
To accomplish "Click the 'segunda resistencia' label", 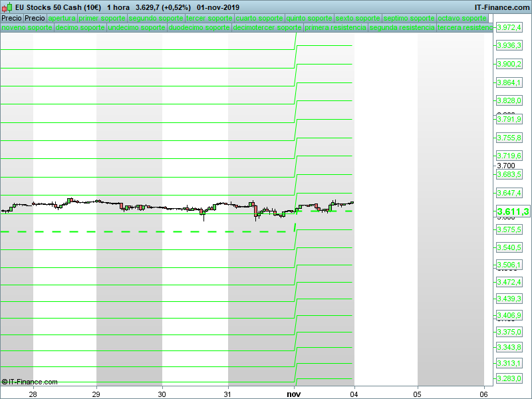I will [x=402, y=27].
